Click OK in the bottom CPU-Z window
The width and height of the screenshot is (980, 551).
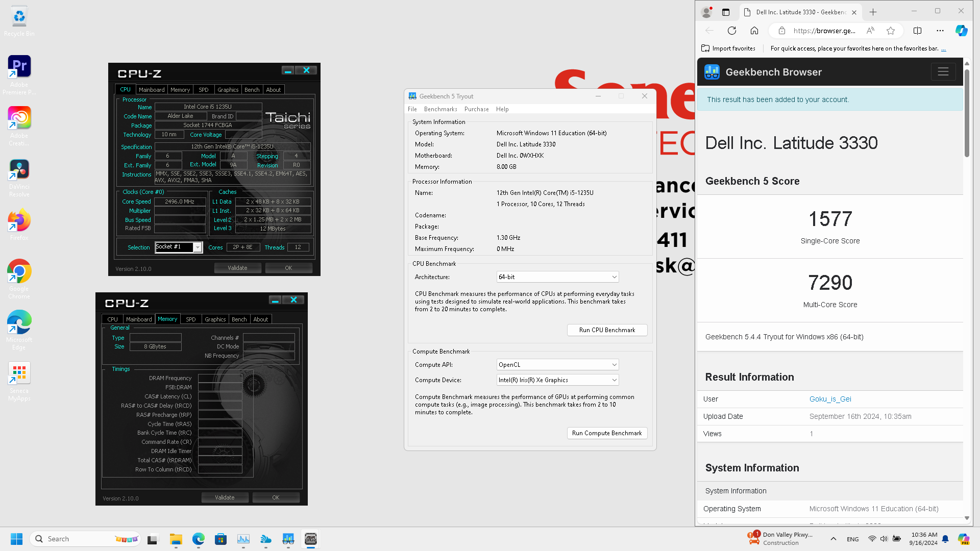tap(276, 497)
